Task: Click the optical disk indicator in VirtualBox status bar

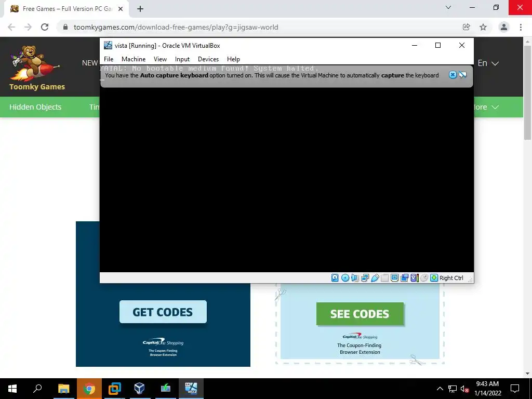Action: tap(345, 278)
